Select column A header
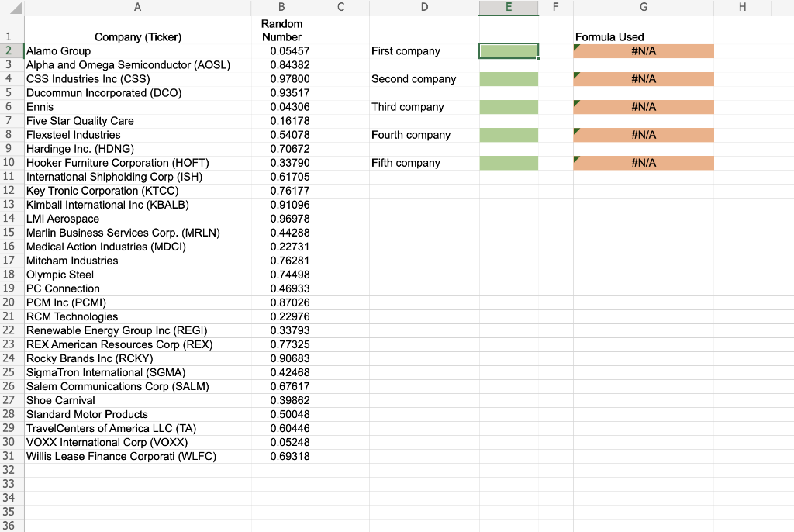This screenshot has width=794, height=532. pos(138,7)
